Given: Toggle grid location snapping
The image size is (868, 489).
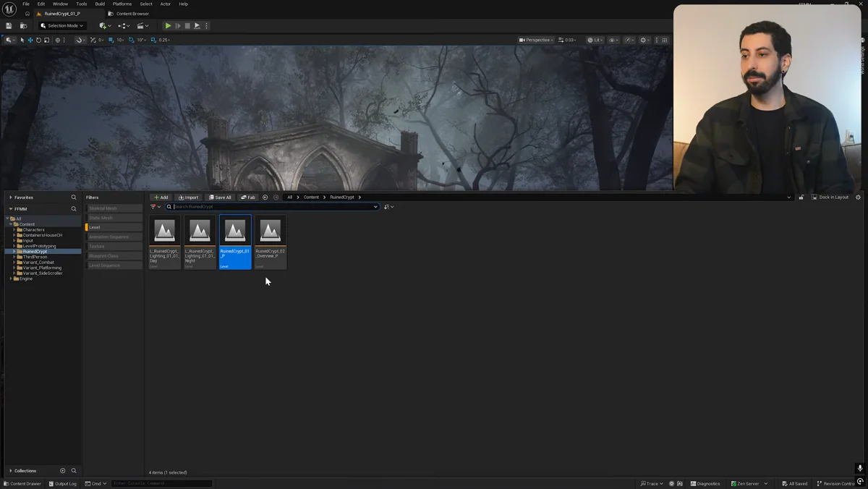Looking at the screenshot, I should tap(111, 40).
